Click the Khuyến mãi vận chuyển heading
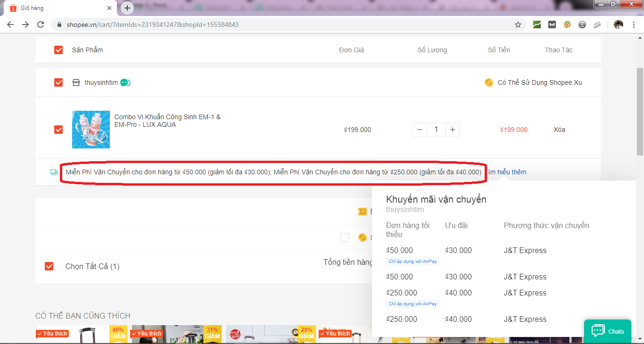The height and width of the screenshot is (344, 644). coord(436,199)
